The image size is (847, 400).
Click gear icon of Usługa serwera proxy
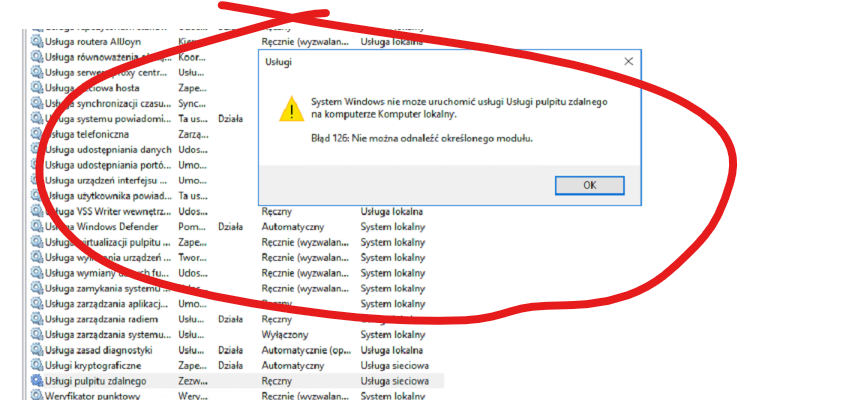(x=37, y=72)
